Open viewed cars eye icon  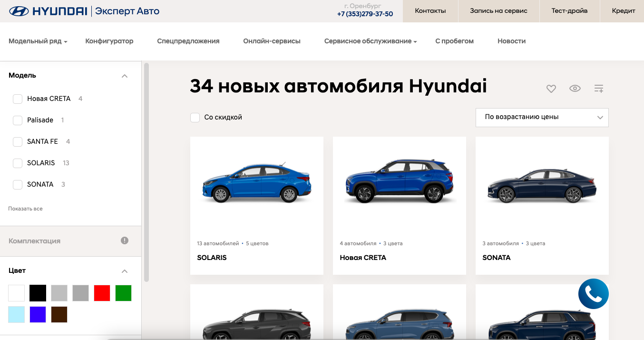tap(575, 88)
